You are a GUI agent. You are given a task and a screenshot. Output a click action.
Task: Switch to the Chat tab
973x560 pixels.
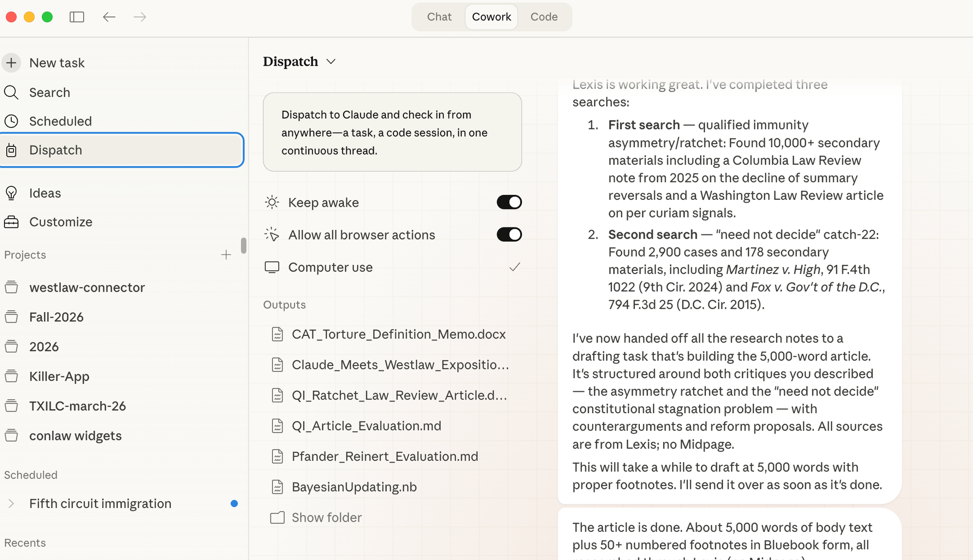pos(439,17)
